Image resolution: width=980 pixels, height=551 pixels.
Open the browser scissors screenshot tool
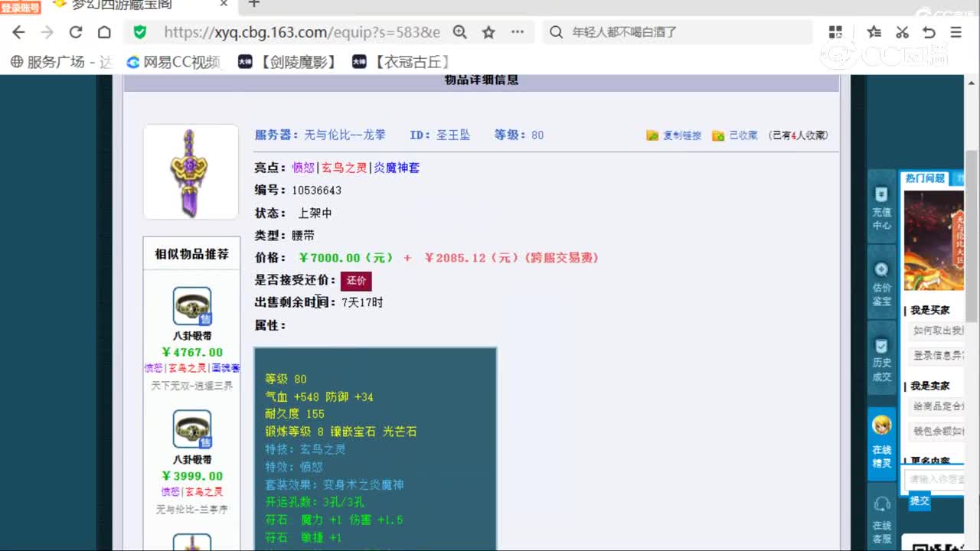(x=902, y=32)
